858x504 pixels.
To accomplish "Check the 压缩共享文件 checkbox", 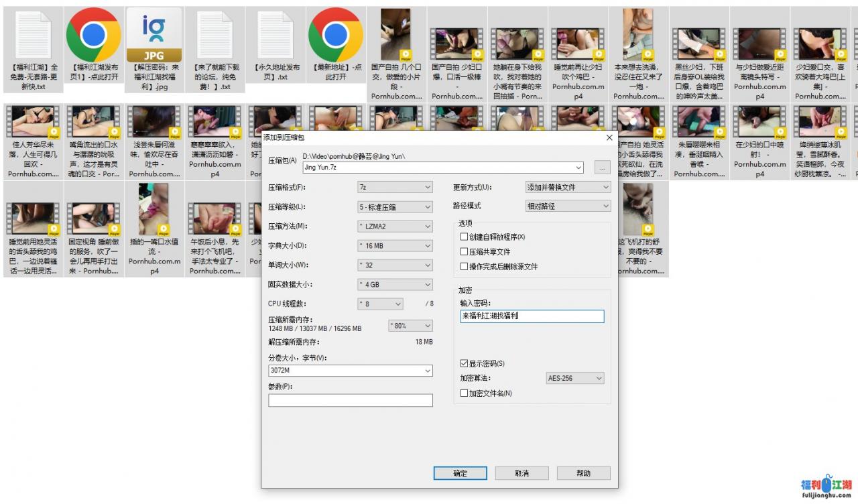I will [x=464, y=251].
